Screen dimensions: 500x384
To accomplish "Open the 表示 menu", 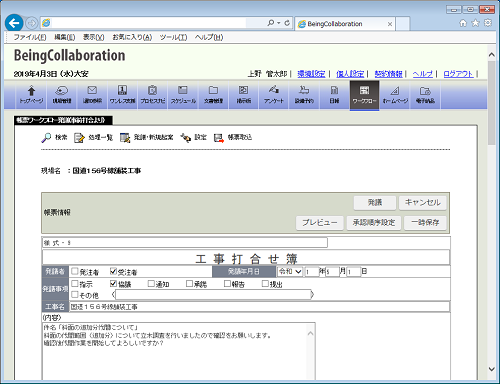I will coord(93,37).
